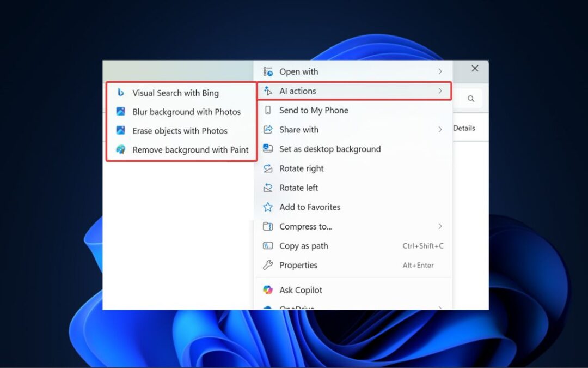The image size is (588, 368).
Task: Click the Rotate right icon
Action: [x=268, y=168]
